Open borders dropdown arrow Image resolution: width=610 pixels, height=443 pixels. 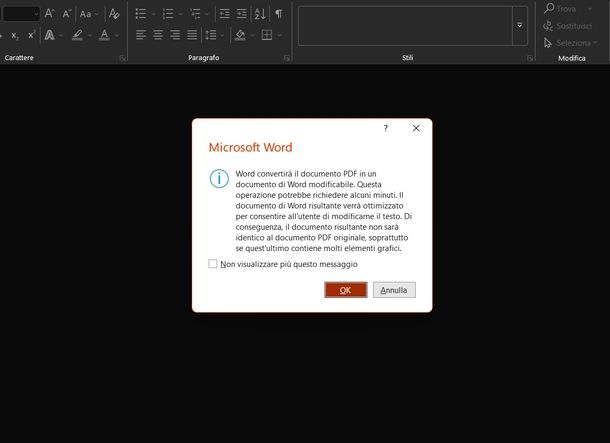pyautogui.click(x=279, y=35)
